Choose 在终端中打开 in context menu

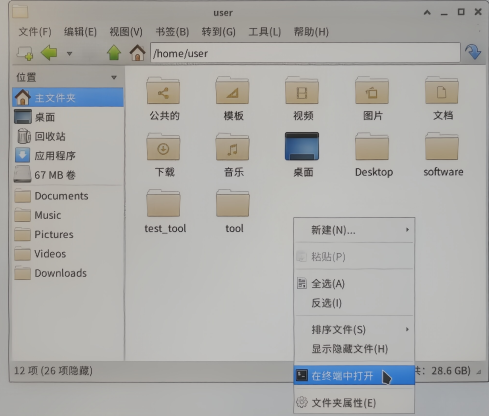[x=354, y=376]
